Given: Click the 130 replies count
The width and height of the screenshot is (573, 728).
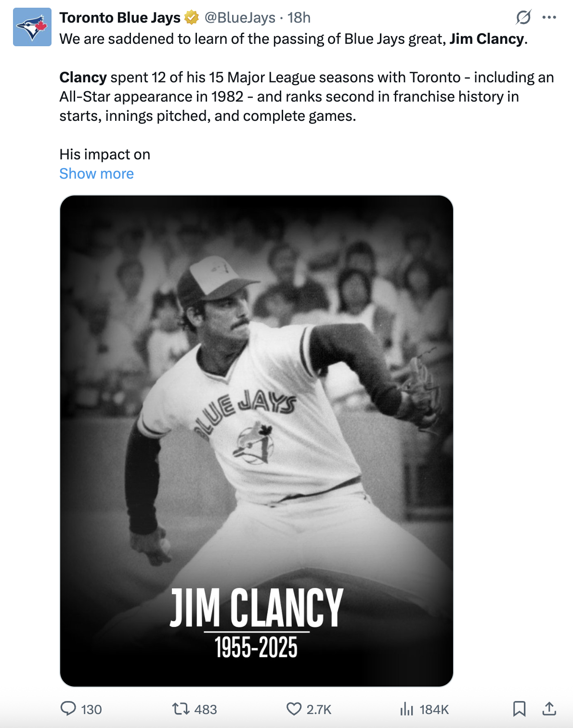Looking at the screenshot, I should tap(91, 710).
